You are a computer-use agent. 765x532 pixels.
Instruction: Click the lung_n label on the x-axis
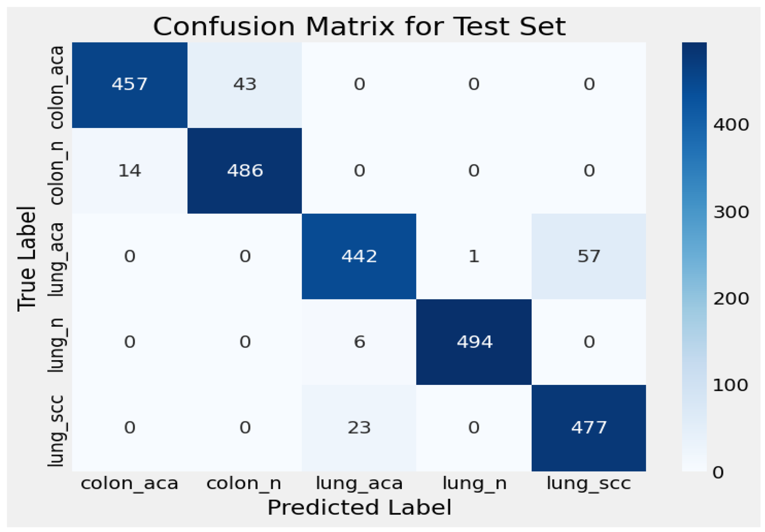(474, 484)
